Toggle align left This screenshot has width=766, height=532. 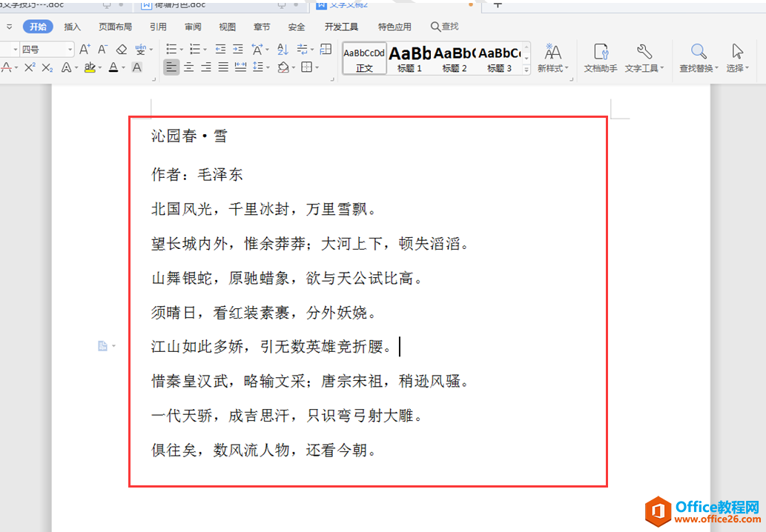click(171, 67)
